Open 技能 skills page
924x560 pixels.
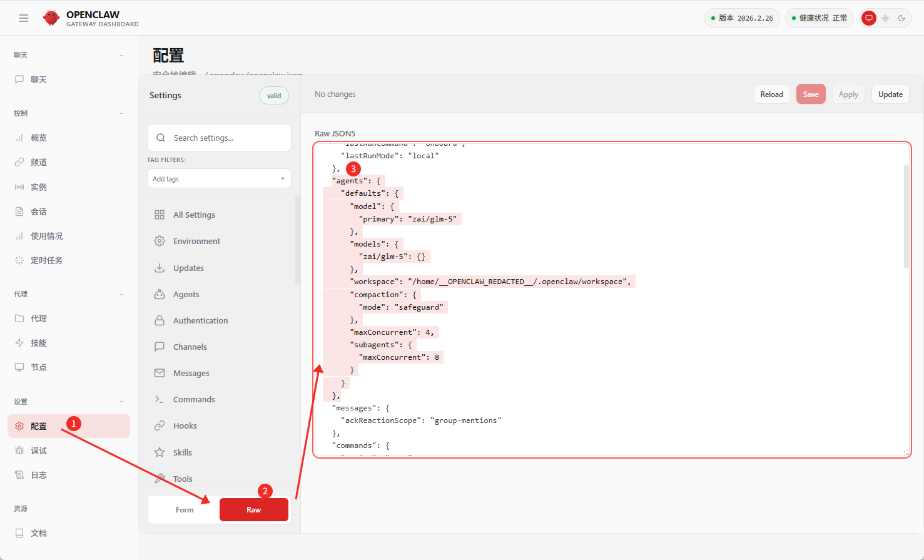point(38,344)
